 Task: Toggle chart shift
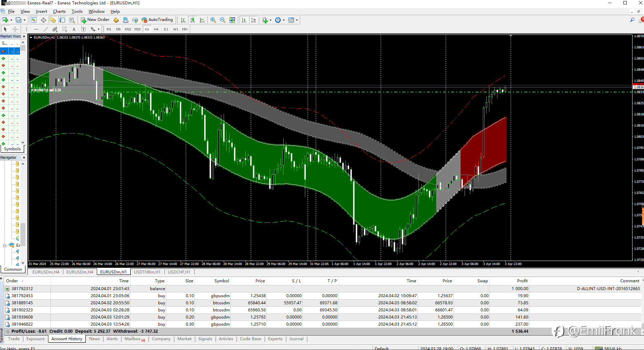(x=253, y=20)
